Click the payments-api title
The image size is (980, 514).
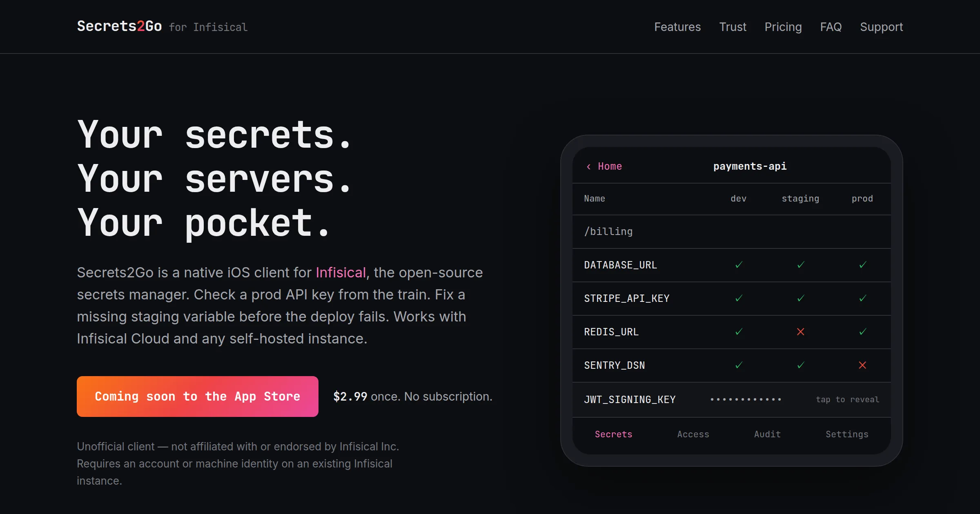(x=750, y=166)
